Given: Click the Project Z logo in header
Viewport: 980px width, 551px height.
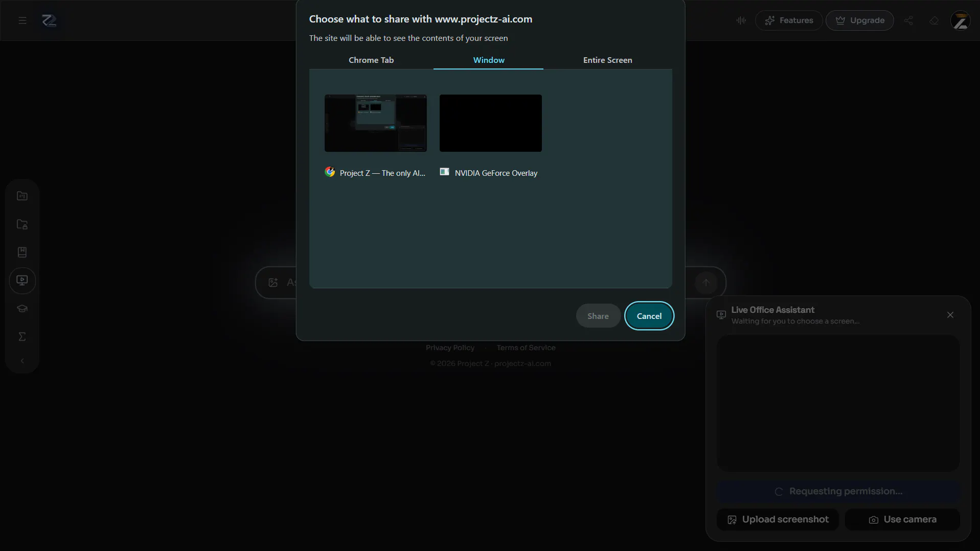Looking at the screenshot, I should point(49,20).
